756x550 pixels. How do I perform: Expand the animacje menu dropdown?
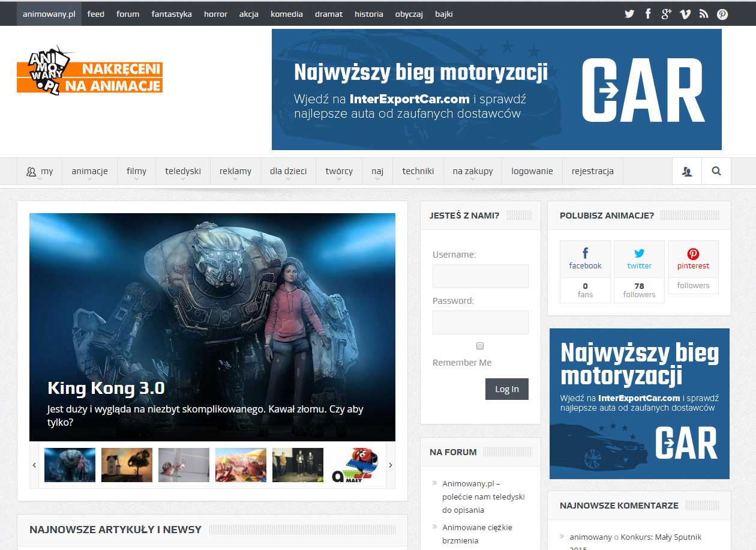tap(89, 171)
